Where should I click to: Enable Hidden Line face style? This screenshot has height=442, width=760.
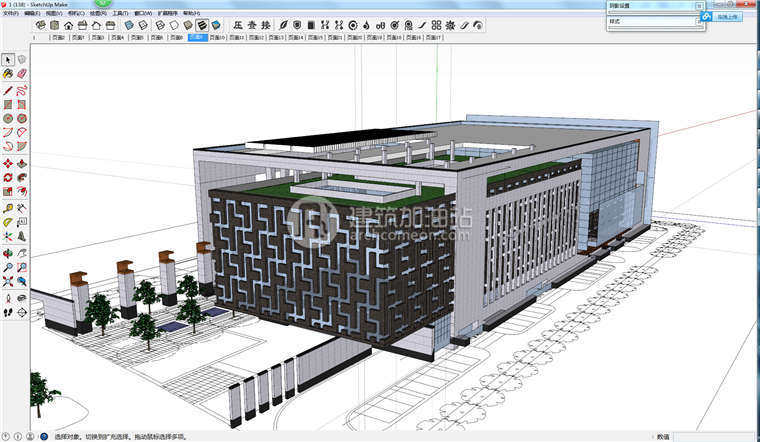click(174, 25)
